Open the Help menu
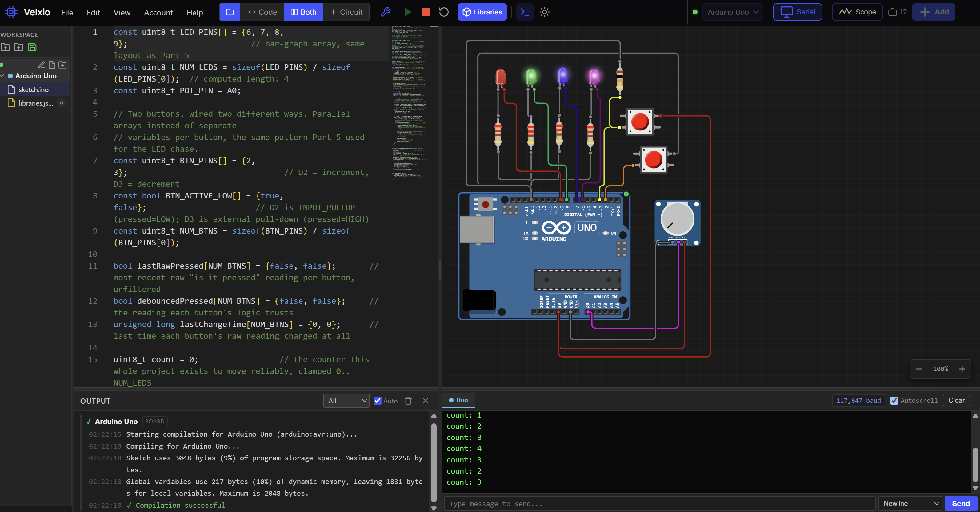 195,12
